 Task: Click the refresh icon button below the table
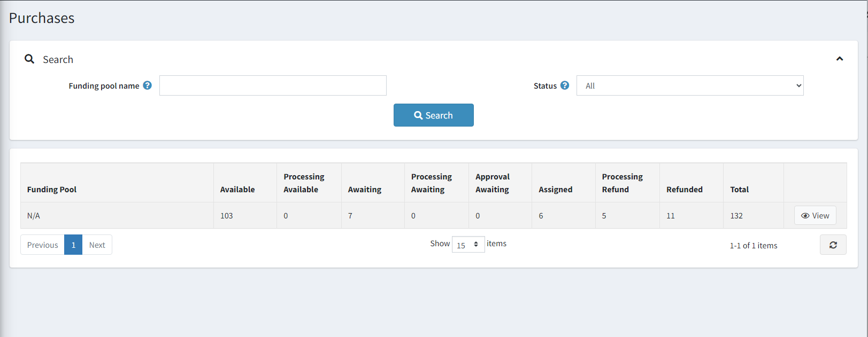833,245
